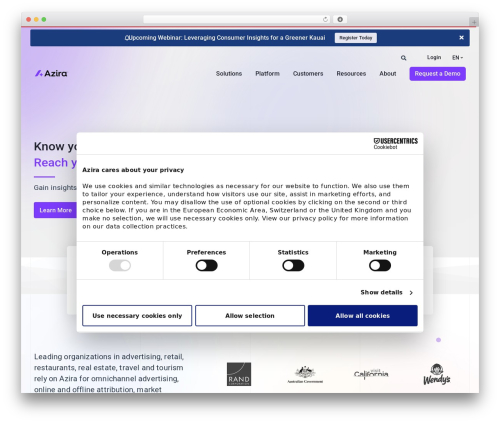Enable Preferences cookies toggle
The image size is (500, 423).
pos(206,266)
